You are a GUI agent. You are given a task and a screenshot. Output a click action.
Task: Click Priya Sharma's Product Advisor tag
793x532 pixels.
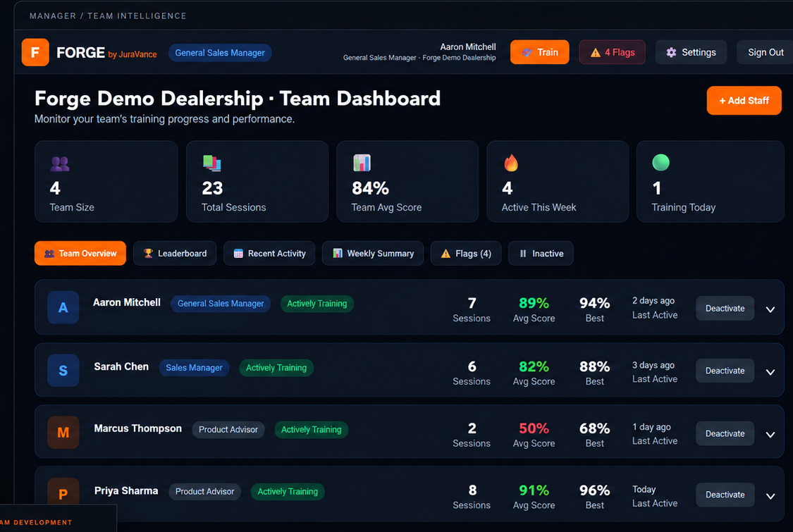coord(205,492)
